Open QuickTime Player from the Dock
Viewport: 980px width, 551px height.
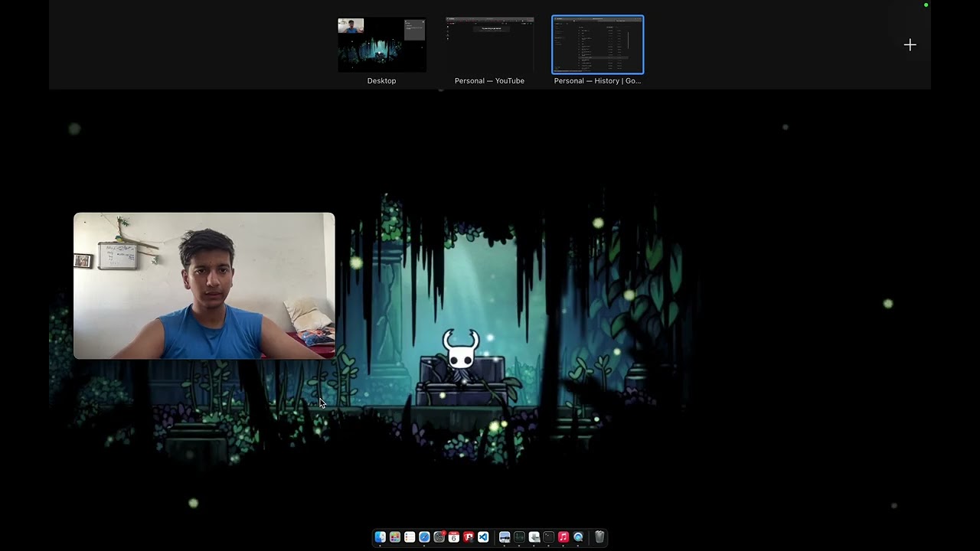click(x=578, y=537)
